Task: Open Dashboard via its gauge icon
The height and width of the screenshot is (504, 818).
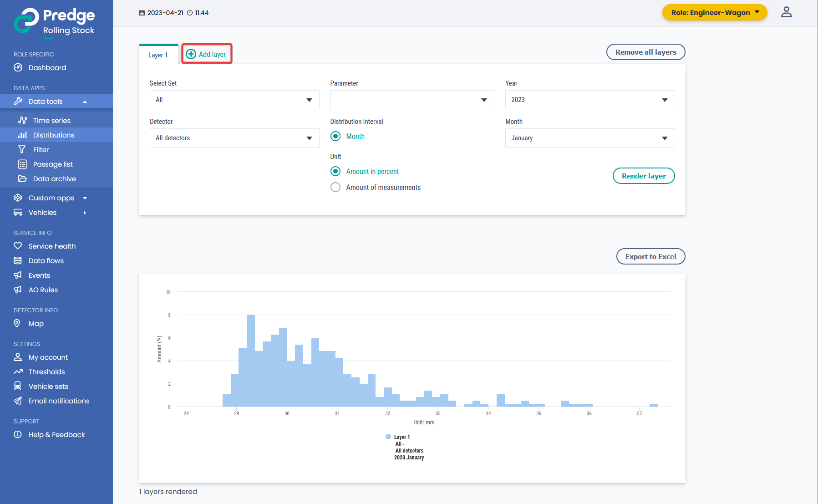Action: [18, 68]
